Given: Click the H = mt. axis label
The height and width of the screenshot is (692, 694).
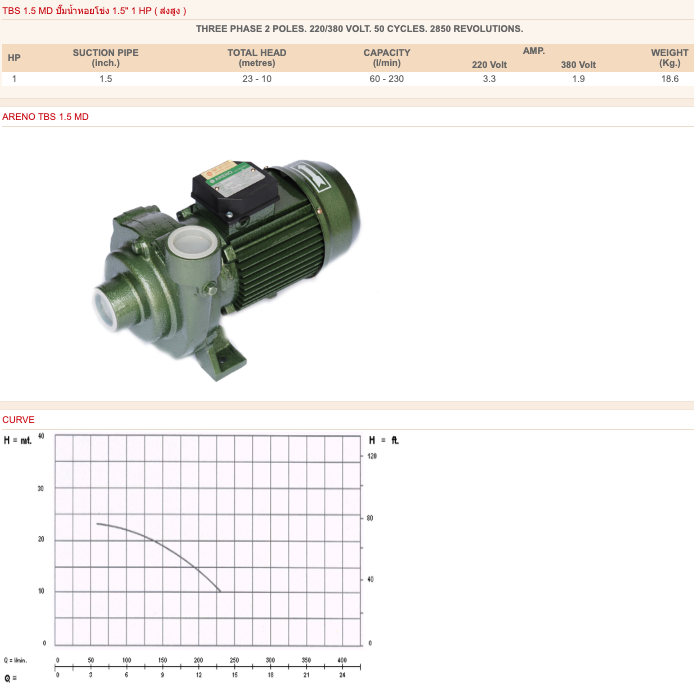Looking at the screenshot, I should click(x=18, y=441).
